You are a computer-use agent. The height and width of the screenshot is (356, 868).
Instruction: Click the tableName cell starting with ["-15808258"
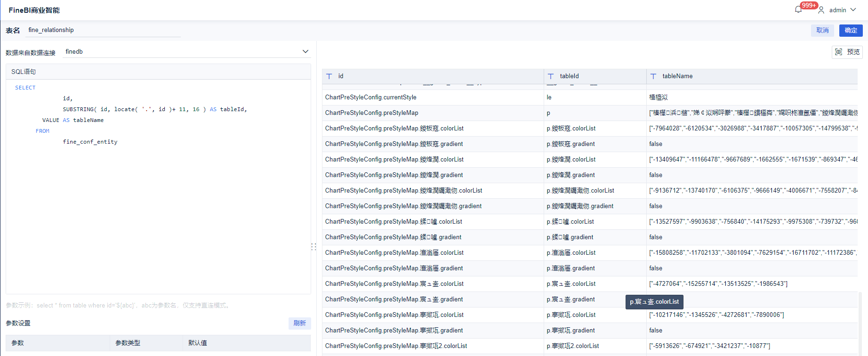pos(752,253)
